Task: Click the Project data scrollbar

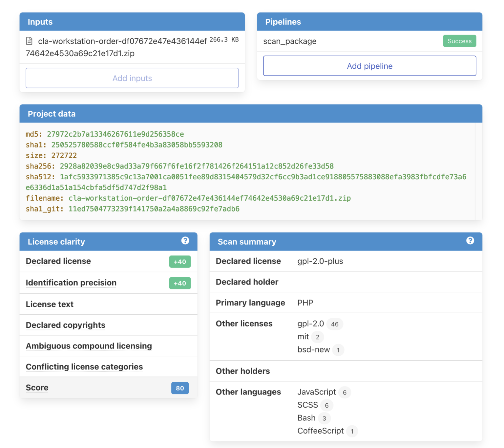Action: 478,171
